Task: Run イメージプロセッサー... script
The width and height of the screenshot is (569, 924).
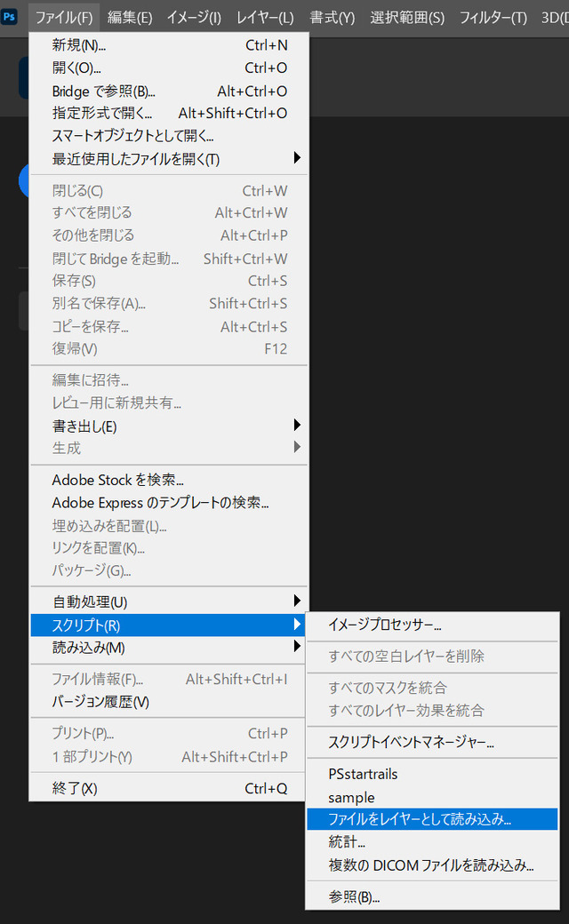Action: tap(432, 625)
